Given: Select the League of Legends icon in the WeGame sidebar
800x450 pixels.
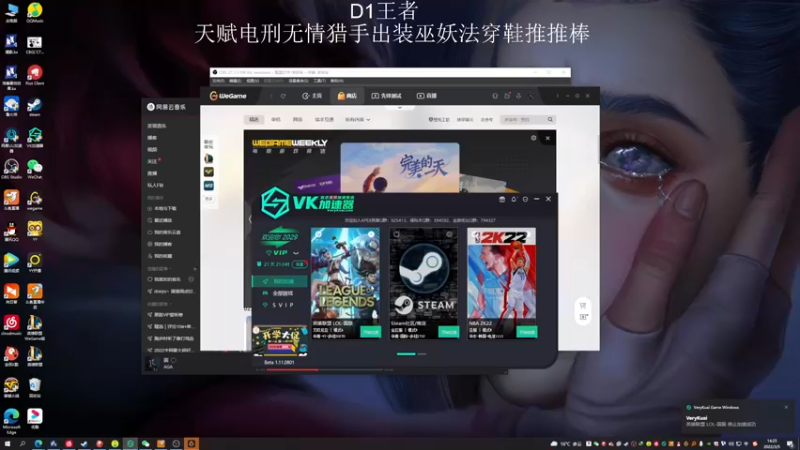Looking at the screenshot, I should tap(209, 159).
